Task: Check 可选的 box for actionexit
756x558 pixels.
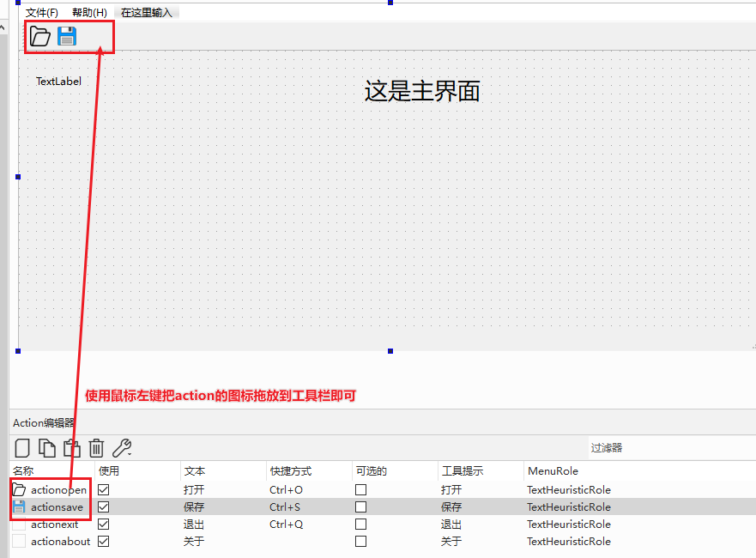Action: pos(360,525)
